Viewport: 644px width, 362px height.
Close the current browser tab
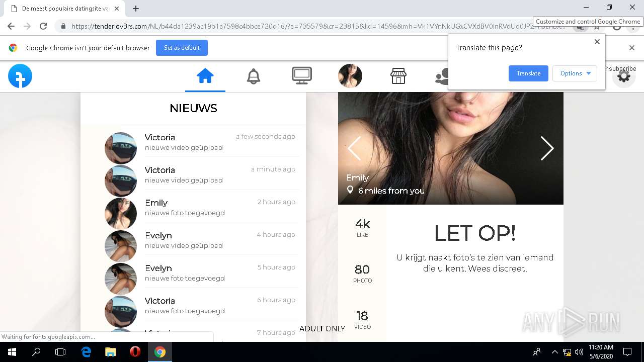[x=117, y=9]
